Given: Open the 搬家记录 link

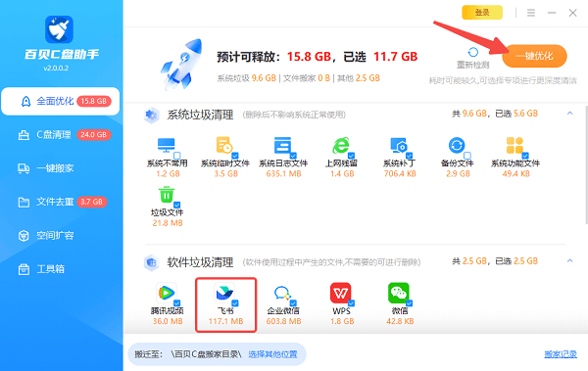Looking at the screenshot, I should point(561,354).
